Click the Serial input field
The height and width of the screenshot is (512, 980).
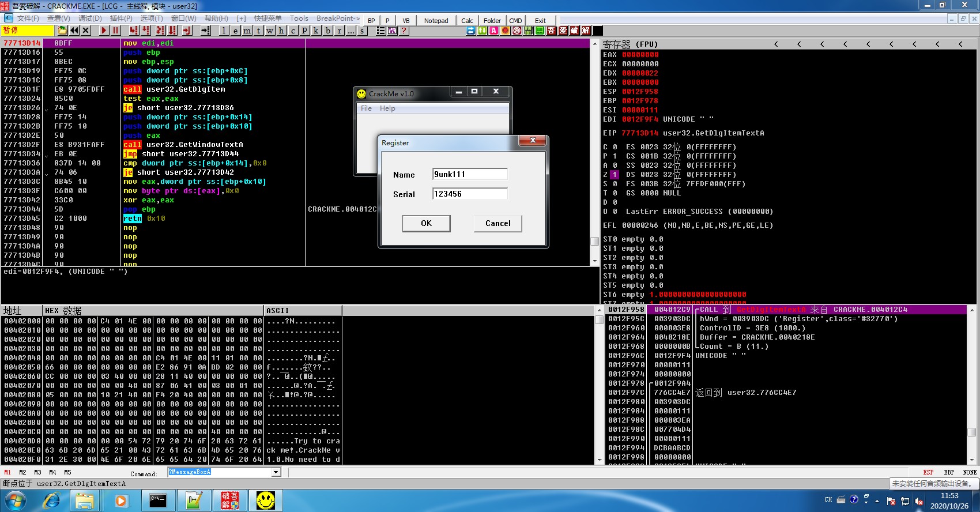(x=470, y=194)
